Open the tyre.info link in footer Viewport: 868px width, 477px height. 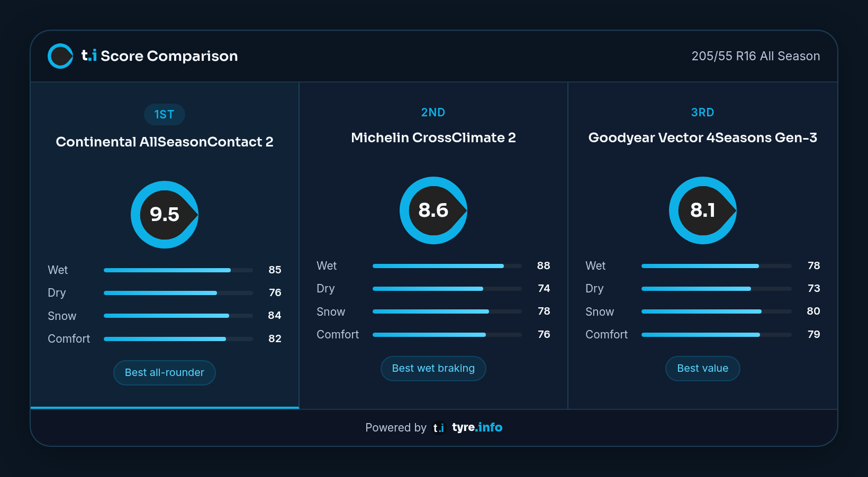point(477,427)
